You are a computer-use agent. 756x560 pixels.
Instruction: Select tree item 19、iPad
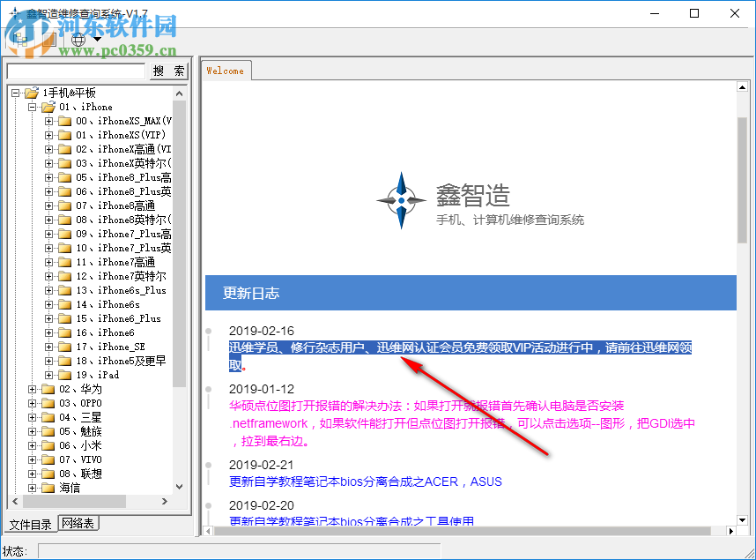98,375
